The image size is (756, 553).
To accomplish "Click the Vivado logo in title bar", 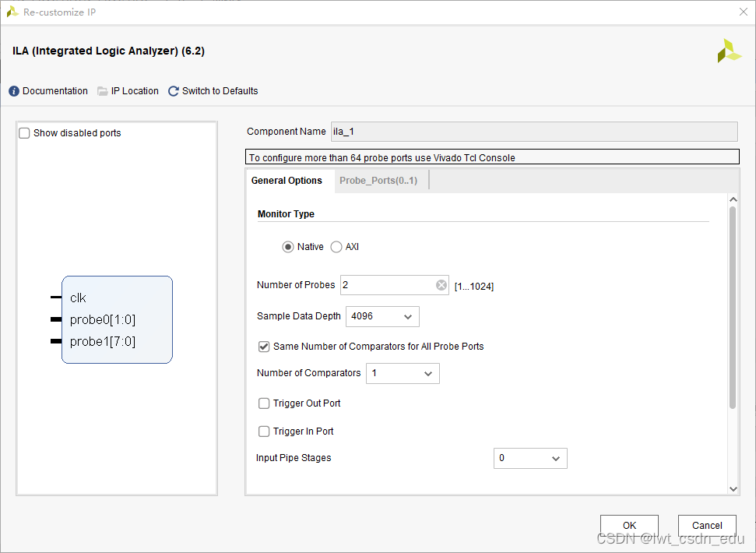I will [x=12, y=12].
